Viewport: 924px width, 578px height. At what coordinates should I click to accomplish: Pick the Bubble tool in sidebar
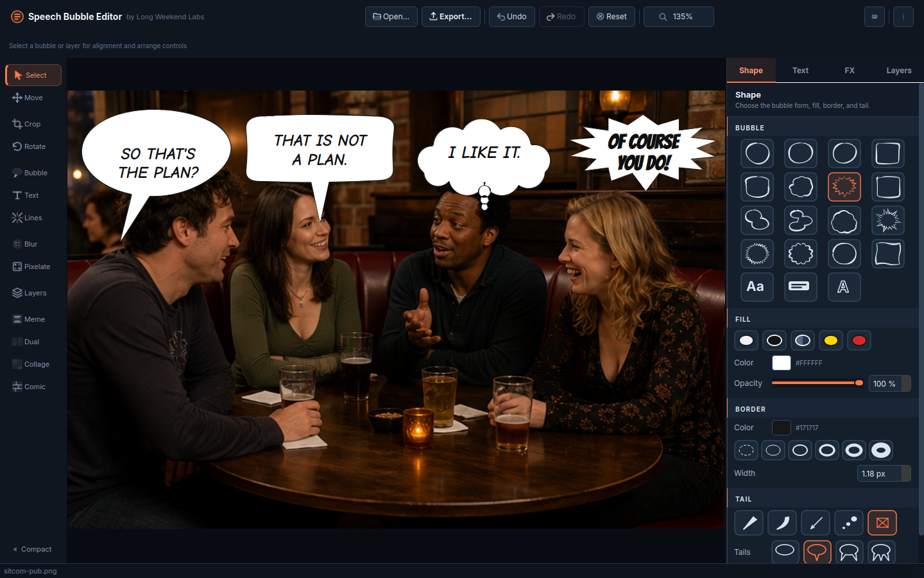pyautogui.click(x=33, y=173)
